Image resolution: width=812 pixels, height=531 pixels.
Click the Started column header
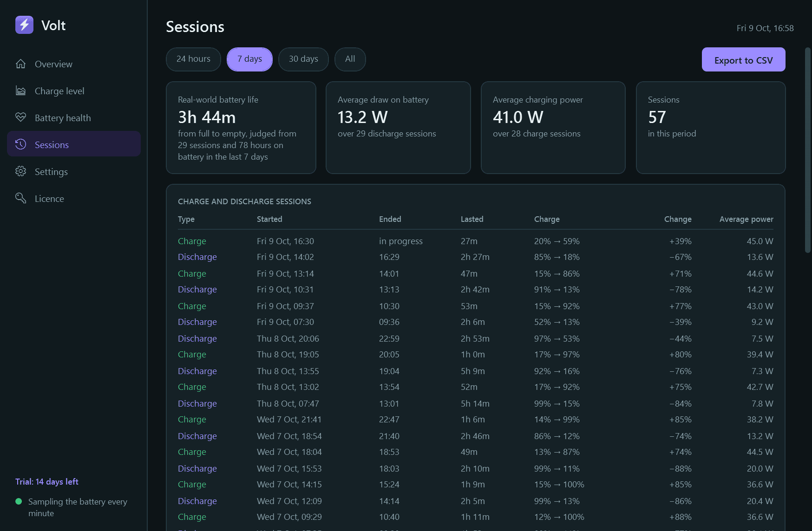tap(269, 219)
